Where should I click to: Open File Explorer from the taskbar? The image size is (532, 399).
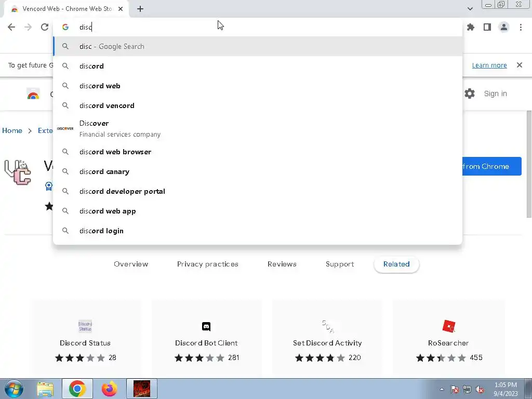point(45,389)
